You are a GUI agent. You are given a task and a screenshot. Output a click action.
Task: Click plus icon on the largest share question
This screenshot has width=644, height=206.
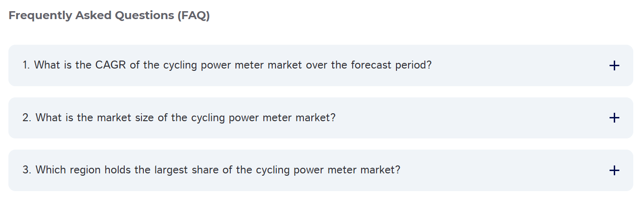(614, 171)
